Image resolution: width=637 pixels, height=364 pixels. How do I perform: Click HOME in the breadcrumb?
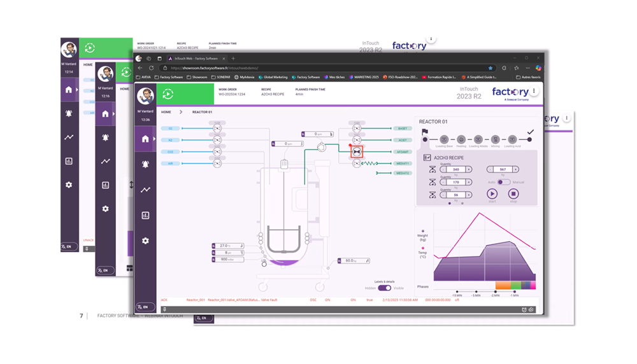coord(166,112)
